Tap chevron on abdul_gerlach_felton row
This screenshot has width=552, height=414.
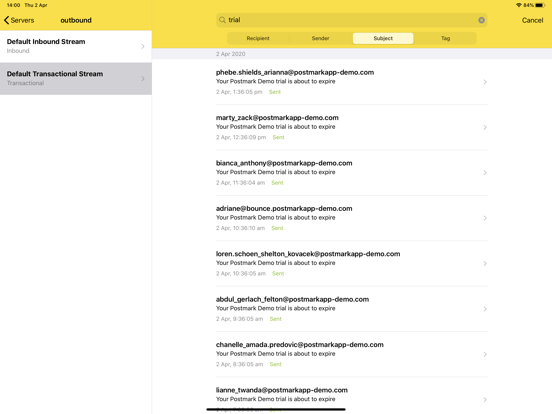[485, 309]
